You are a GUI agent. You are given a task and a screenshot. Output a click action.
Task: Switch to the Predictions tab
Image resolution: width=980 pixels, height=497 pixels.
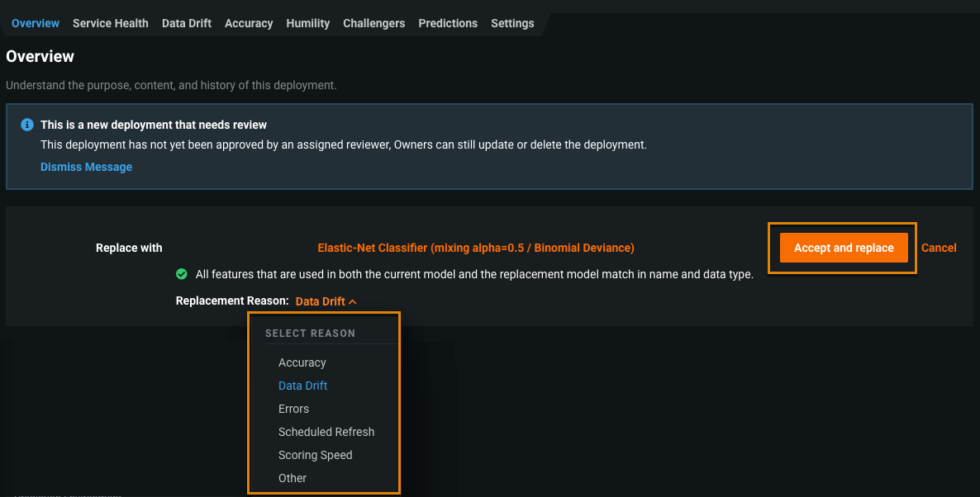tap(448, 23)
